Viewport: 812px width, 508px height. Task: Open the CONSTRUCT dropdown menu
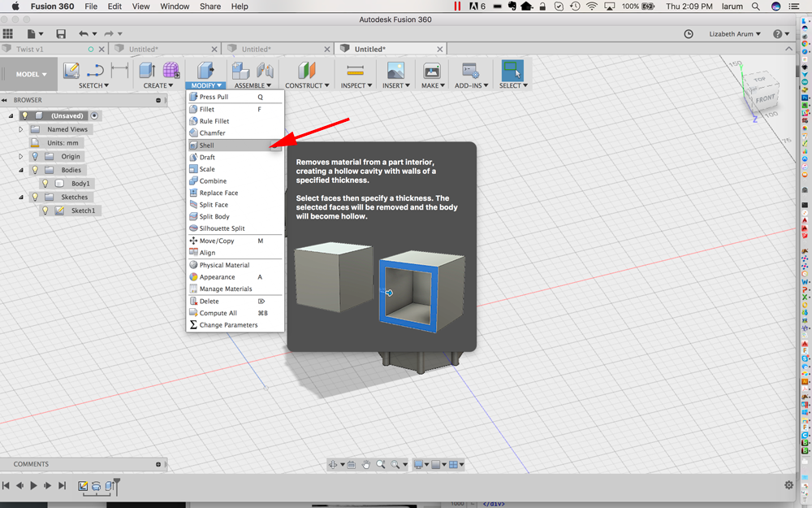tap(307, 85)
